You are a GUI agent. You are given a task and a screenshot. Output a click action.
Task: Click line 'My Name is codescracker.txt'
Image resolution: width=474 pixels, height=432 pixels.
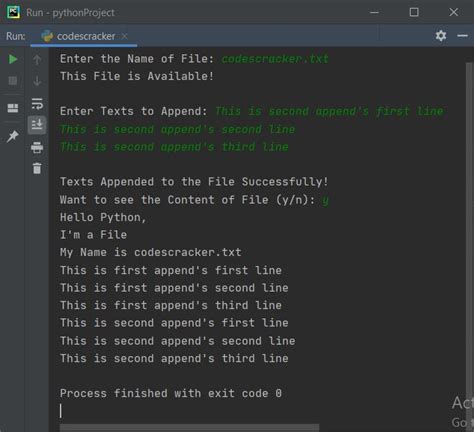(x=151, y=252)
